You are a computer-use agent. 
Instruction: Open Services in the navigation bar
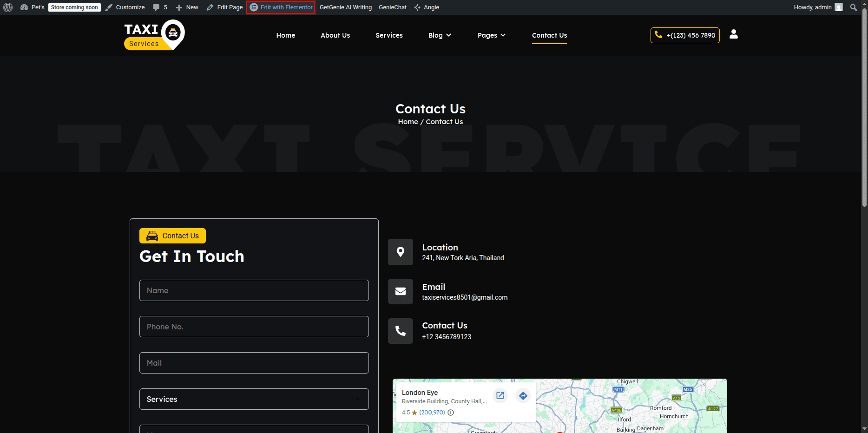389,35
